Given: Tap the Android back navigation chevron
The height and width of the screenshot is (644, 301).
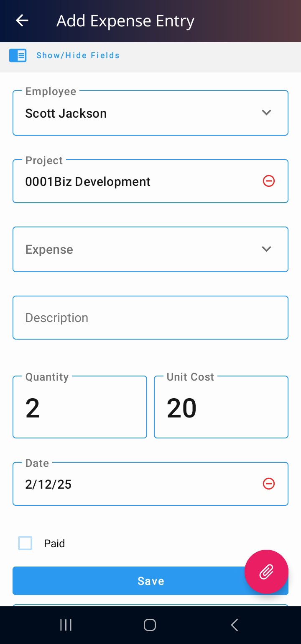Looking at the screenshot, I should [234, 625].
